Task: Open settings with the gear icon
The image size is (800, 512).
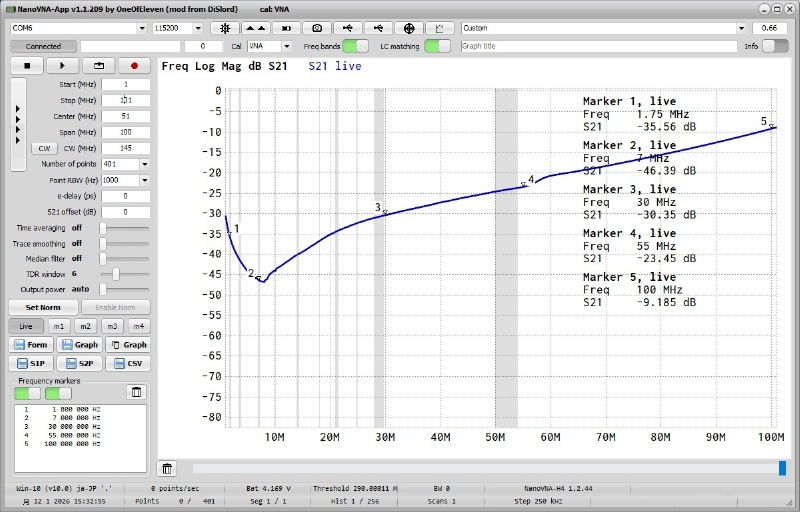Action: point(225,28)
